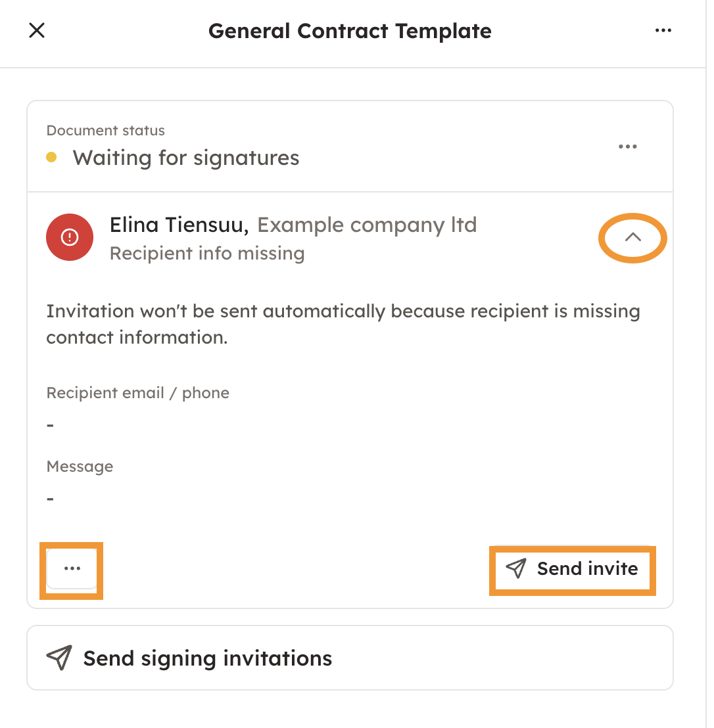Open recipient actions ellipsis button
714x728 pixels.
[72, 568]
